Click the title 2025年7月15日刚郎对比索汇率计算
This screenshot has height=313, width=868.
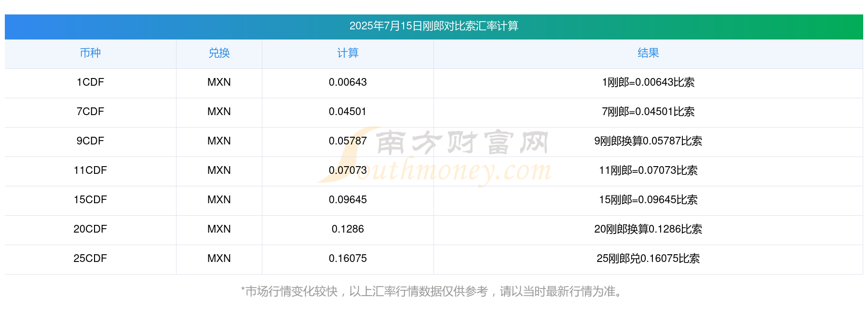(x=434, y=26)
